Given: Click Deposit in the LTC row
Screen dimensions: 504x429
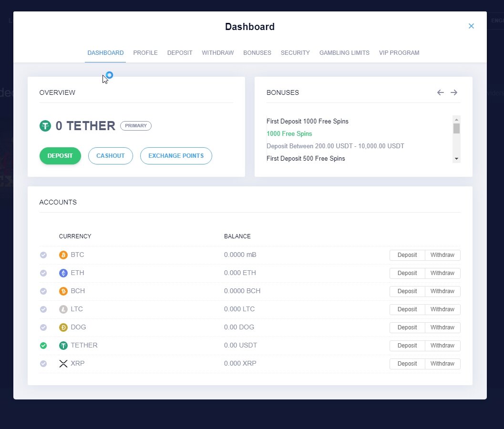Looking at the screenshot, I should (407, 309).
